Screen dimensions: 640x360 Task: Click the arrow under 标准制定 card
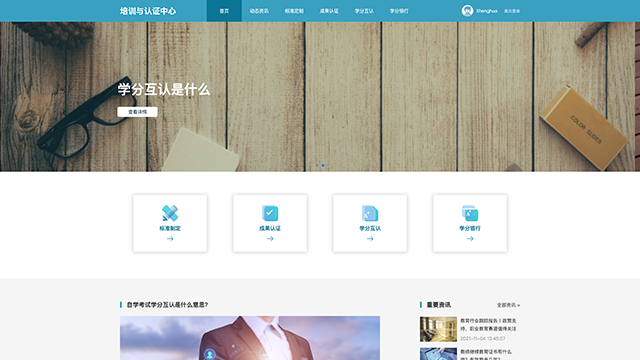170,239
